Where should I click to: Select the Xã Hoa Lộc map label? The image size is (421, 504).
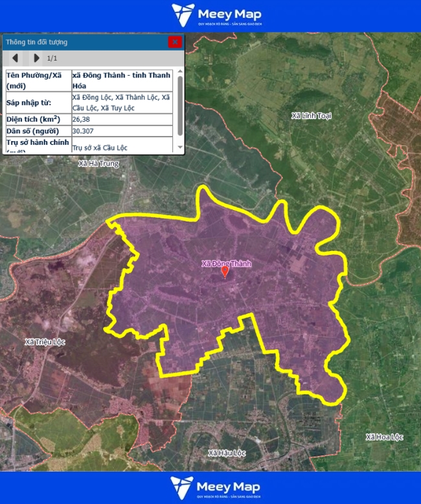coord(384,437)
